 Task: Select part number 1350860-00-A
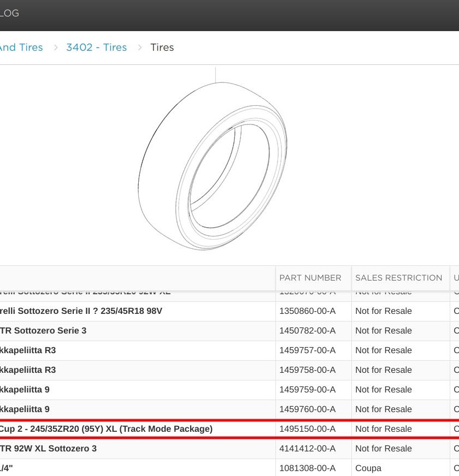[307, 311]
